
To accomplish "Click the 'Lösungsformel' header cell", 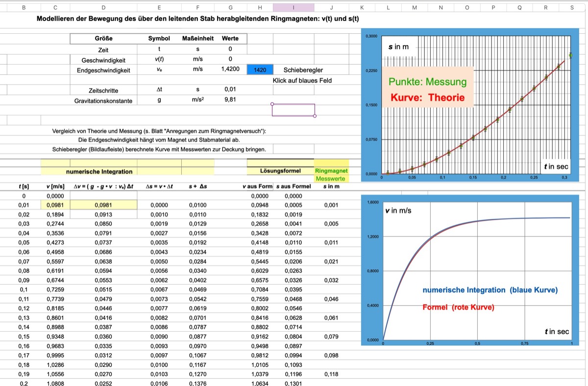I will tap(279, 171).
